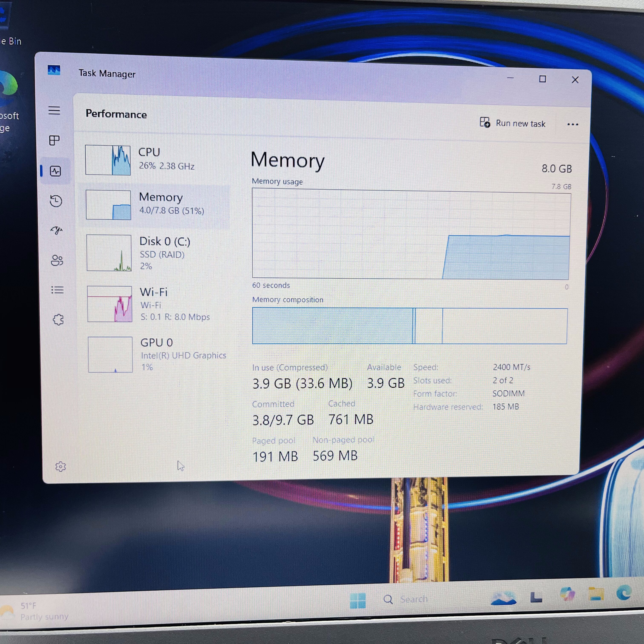
Task: Select the Performance page icon in sidebar
Action: (55, 171)
